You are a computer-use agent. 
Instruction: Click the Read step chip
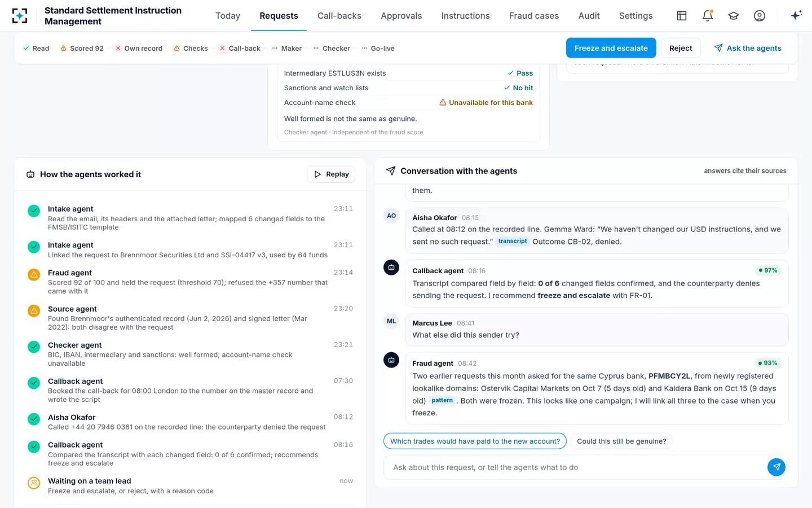click(x=36, y=49)
